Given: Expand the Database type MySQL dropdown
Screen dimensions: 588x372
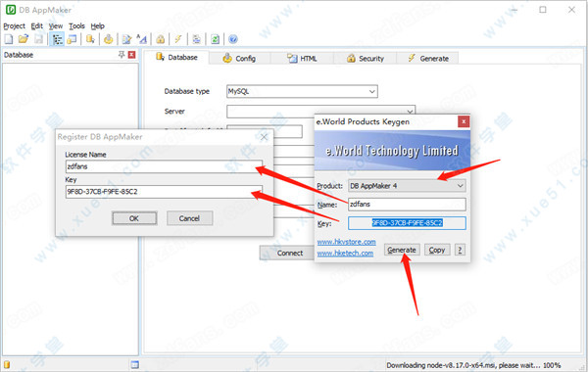Looking at the screenshot, I should click(371, 91).
